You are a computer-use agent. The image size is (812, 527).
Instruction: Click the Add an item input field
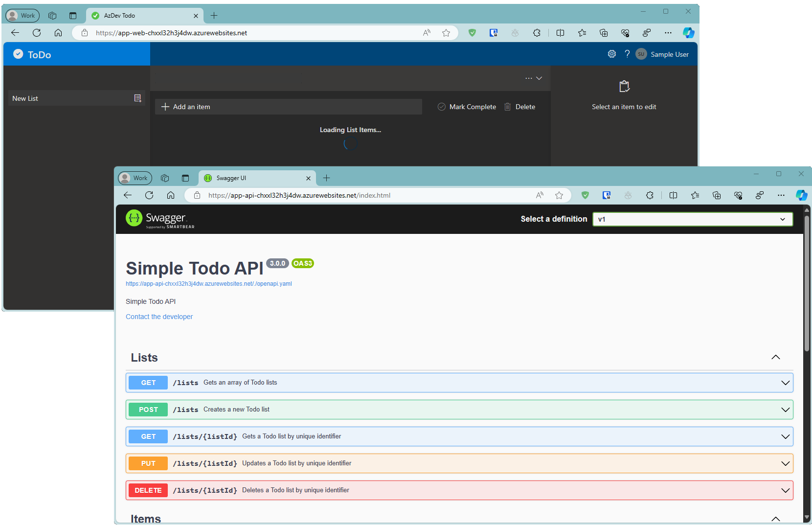pyautogui.click(x=289, y=107)
